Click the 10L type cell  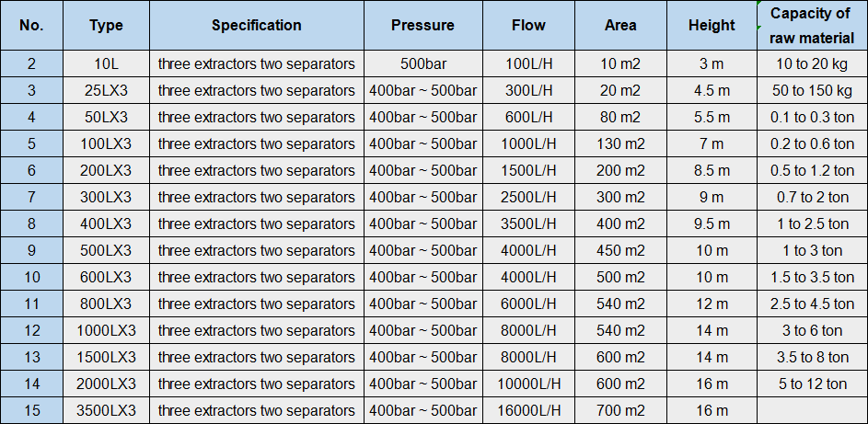[x=106, y=64]
